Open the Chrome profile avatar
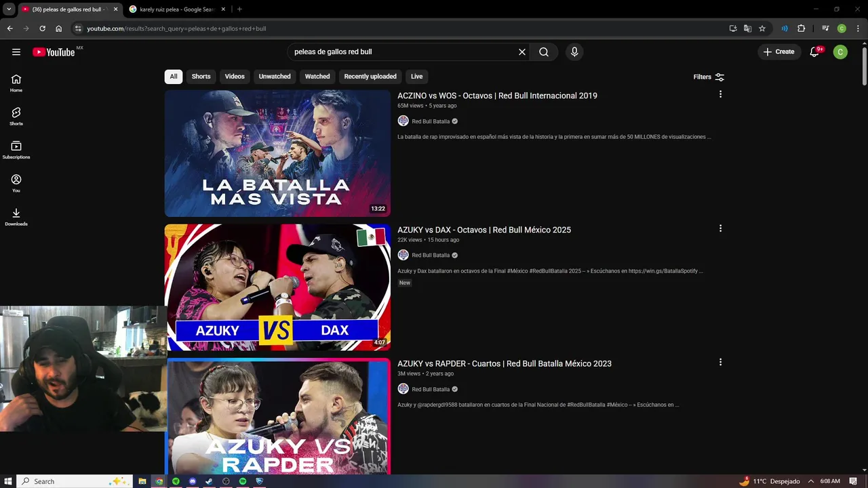The width and height of the screenshot is (868, 488). tap(842, 28)
